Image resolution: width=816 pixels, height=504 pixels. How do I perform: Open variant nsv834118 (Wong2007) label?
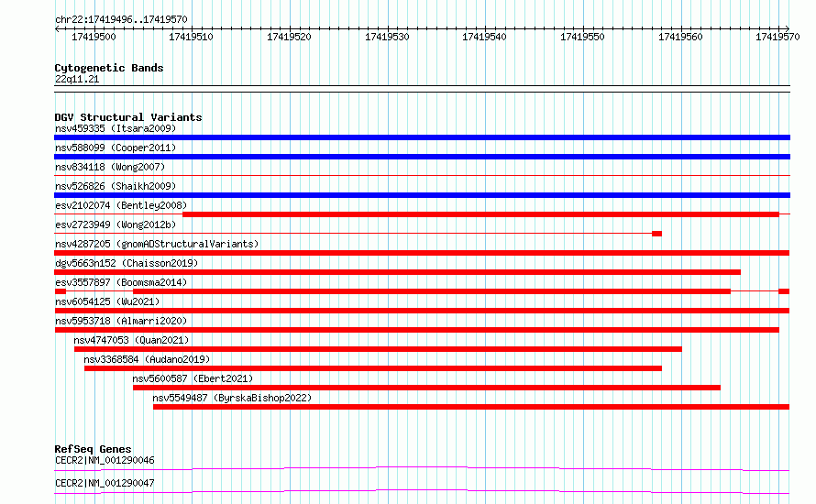[x=110, y=167]
